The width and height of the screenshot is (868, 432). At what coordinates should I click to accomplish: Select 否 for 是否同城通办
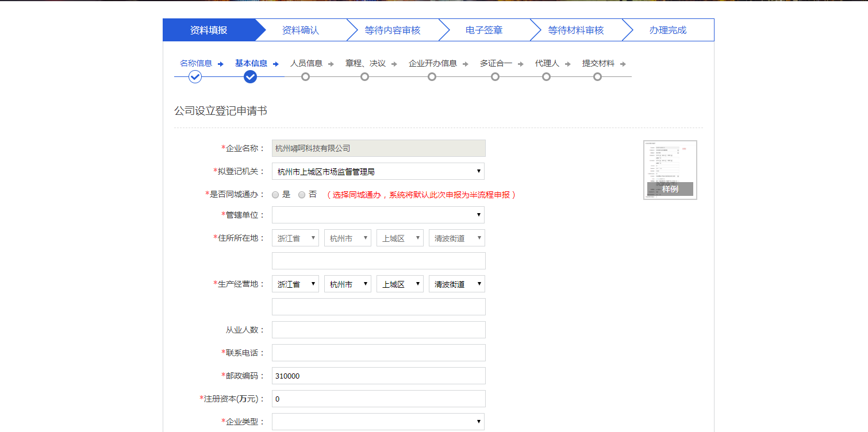tap(302, 195)
